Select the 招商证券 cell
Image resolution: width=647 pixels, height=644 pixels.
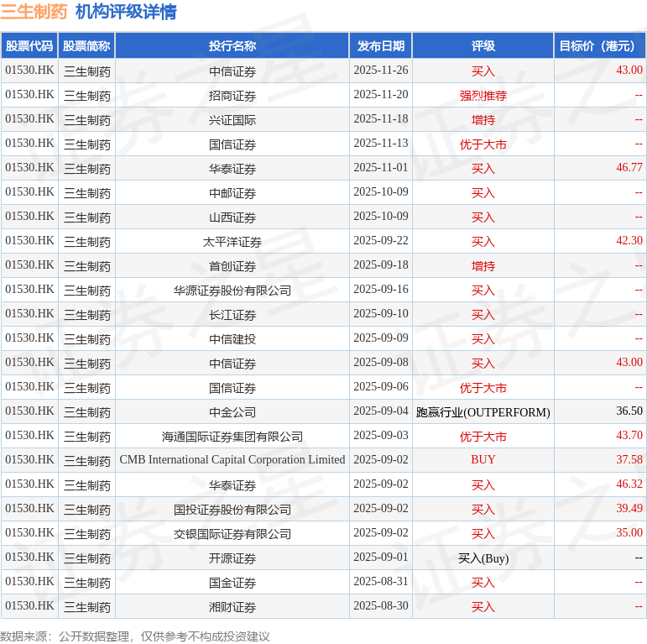232,96
